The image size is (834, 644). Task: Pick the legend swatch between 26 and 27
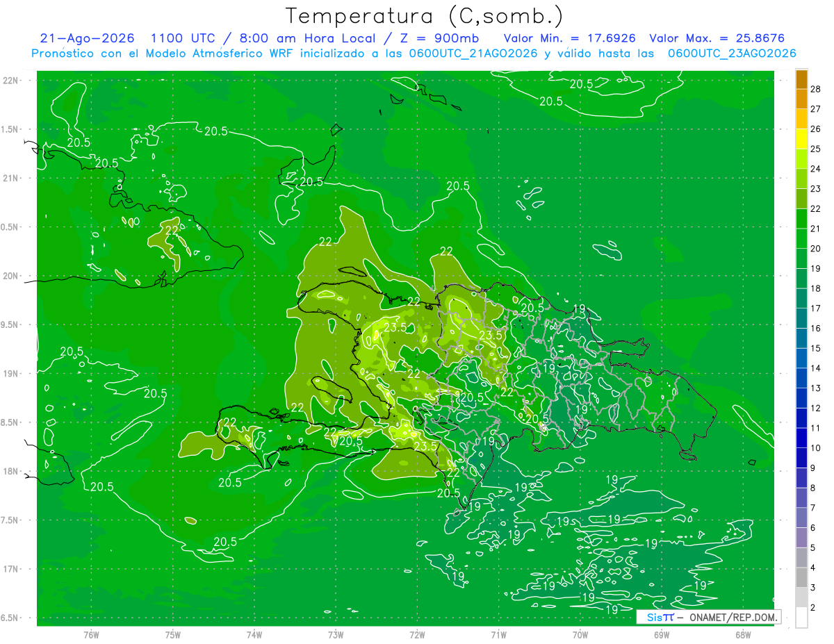(801, 119)
